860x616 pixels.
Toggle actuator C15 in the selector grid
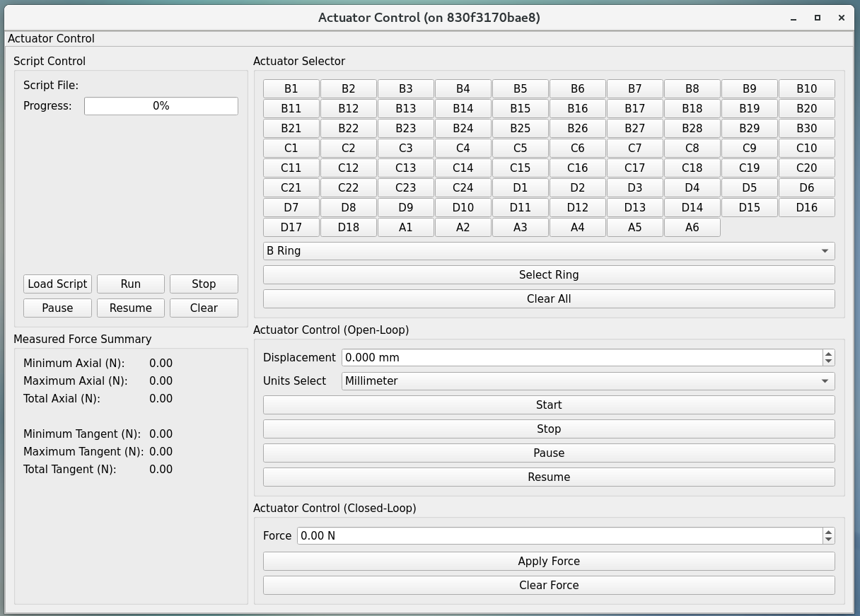(x=520, y=168)
